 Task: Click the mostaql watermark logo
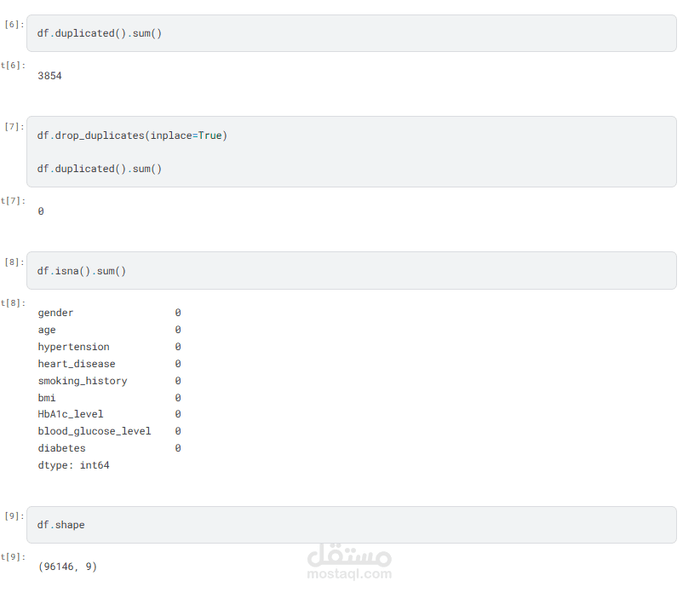point(349,555)
